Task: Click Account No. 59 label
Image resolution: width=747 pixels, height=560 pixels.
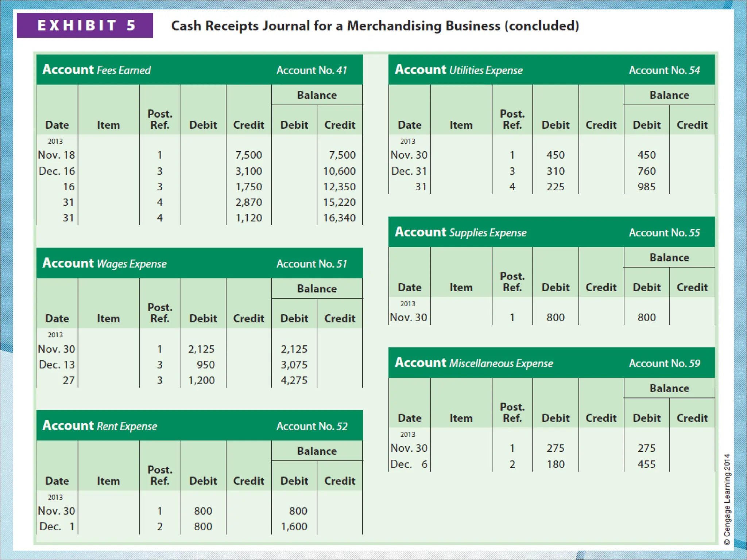Action: [x=665, y=363]
